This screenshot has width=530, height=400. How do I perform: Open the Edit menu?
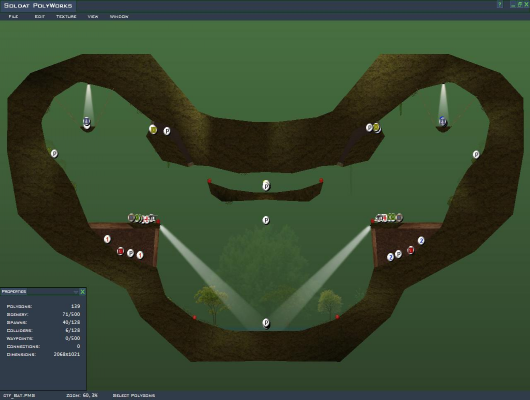point(40,16)
